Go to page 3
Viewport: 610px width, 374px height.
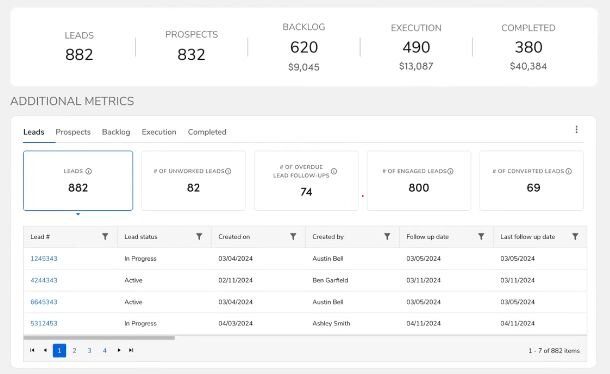[x=89, y=351]
